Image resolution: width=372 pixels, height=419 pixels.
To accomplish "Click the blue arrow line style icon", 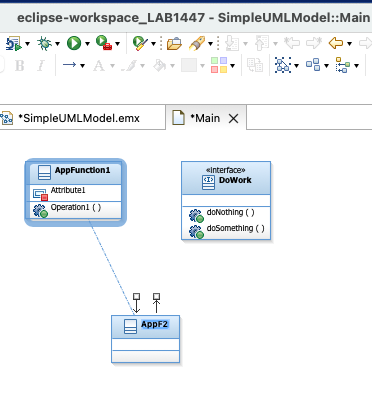I will [x=69, y=65].
